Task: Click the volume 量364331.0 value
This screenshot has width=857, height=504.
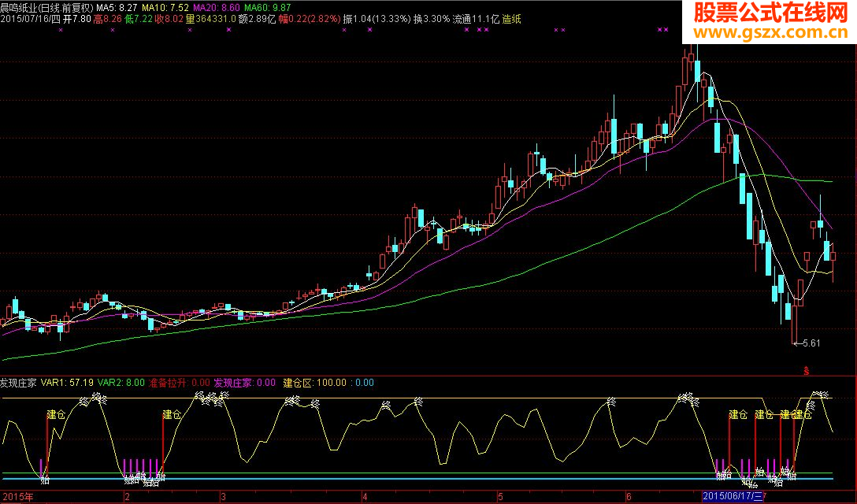Action: point(210,19)
